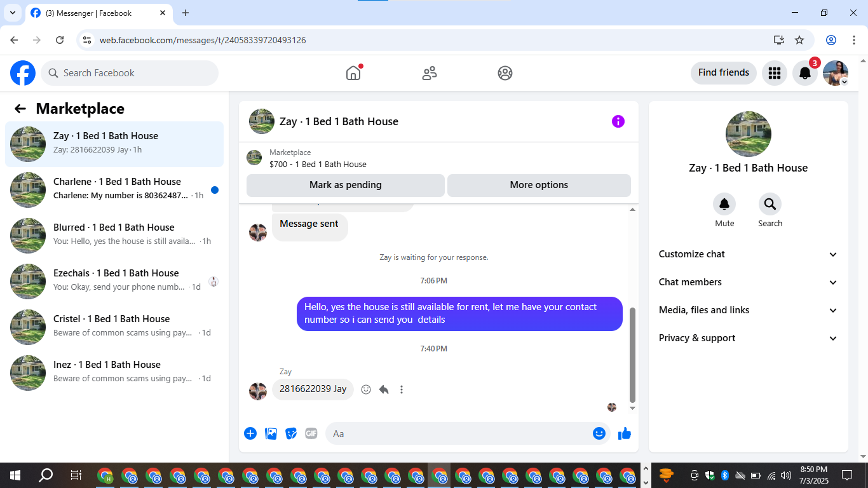
Task: Open Cristel 1 Bed 1 Bath House chat
Action: point(114,327)
